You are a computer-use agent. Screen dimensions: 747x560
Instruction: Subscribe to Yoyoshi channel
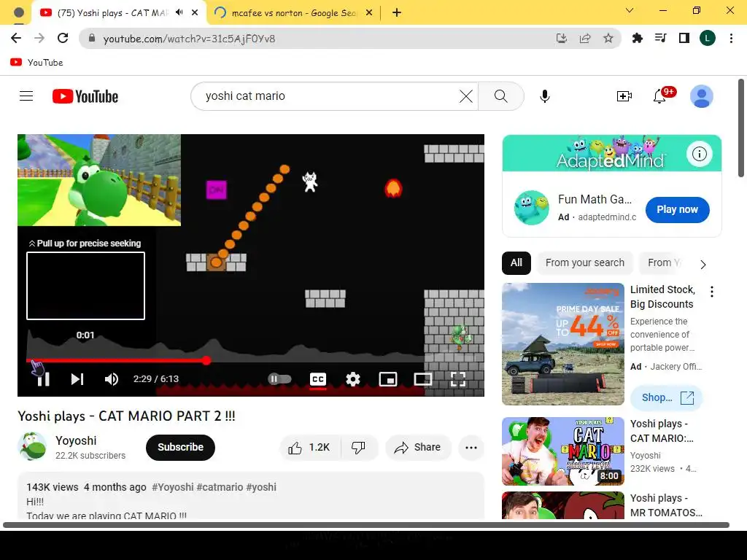coord(180,447)
